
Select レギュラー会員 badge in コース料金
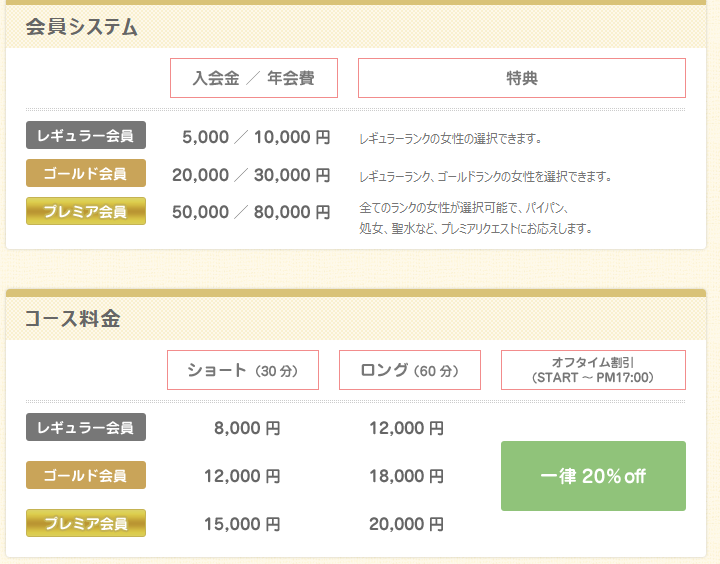click(x=86, y=427)
